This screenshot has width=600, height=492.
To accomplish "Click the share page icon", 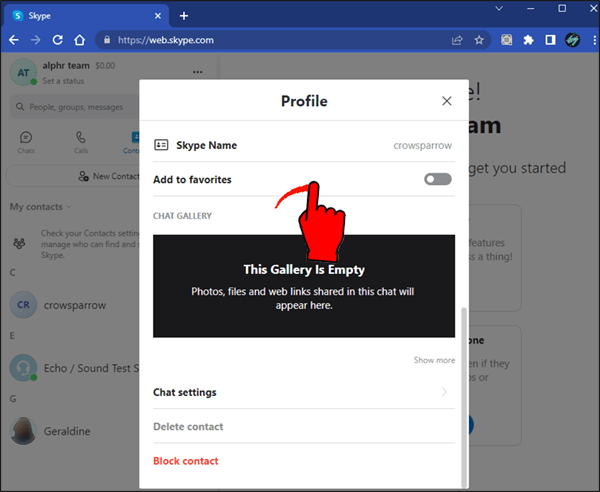I will pyautogui.click(x=457, y=40).
